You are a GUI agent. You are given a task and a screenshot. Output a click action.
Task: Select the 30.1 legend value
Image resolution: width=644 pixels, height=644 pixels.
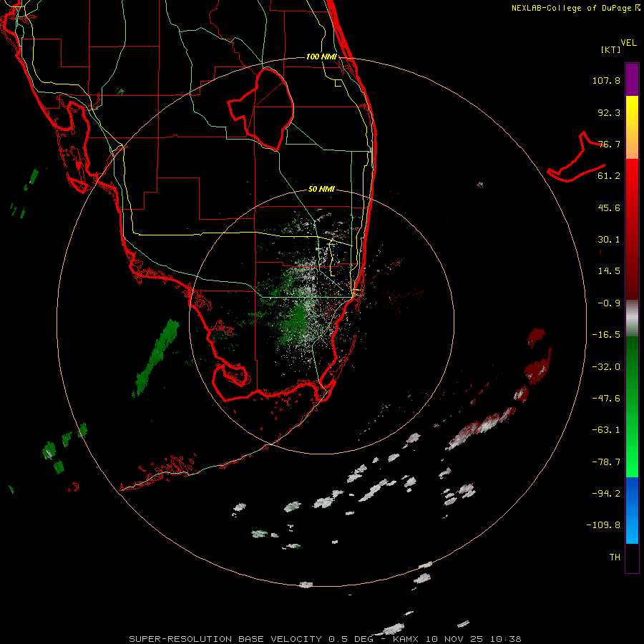(x=609, y=240)
